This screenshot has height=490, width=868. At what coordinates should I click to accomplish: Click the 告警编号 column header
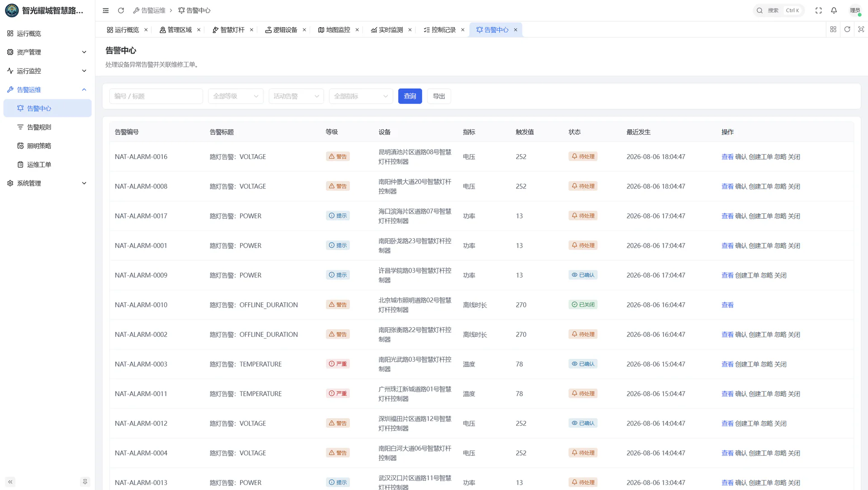coord(127,132)
